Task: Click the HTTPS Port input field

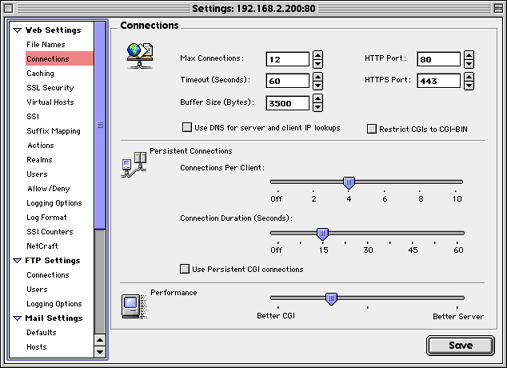Action: coord(439,81)
